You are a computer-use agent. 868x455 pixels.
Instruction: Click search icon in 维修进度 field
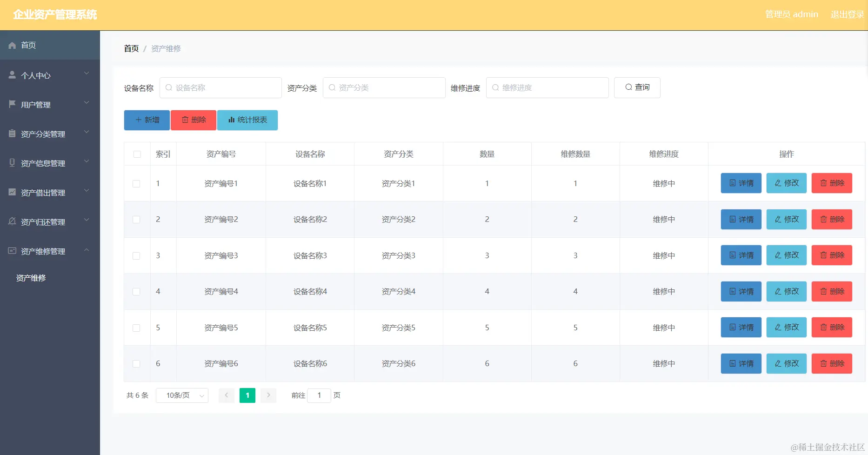[x=495, y=87]
